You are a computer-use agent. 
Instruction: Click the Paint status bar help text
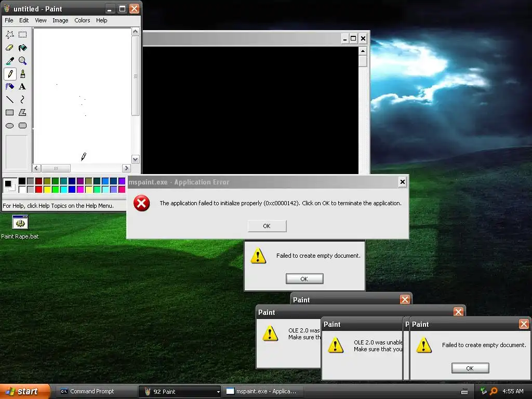point(58,206)
